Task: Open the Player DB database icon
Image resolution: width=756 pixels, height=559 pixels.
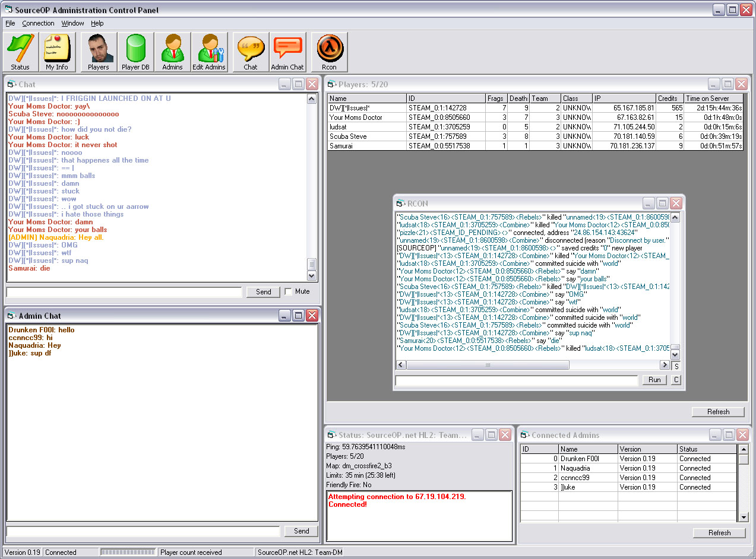Action: click(x=135, y=52)
